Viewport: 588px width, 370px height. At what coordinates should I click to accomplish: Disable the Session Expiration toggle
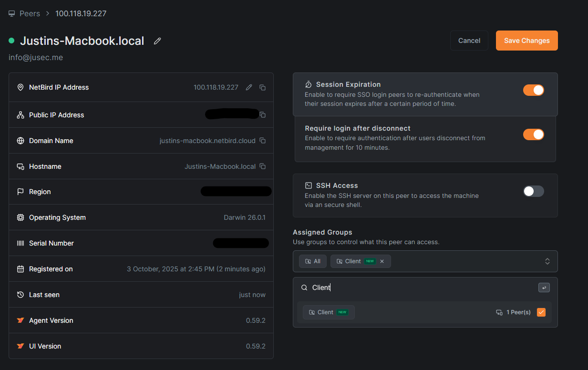533,90
